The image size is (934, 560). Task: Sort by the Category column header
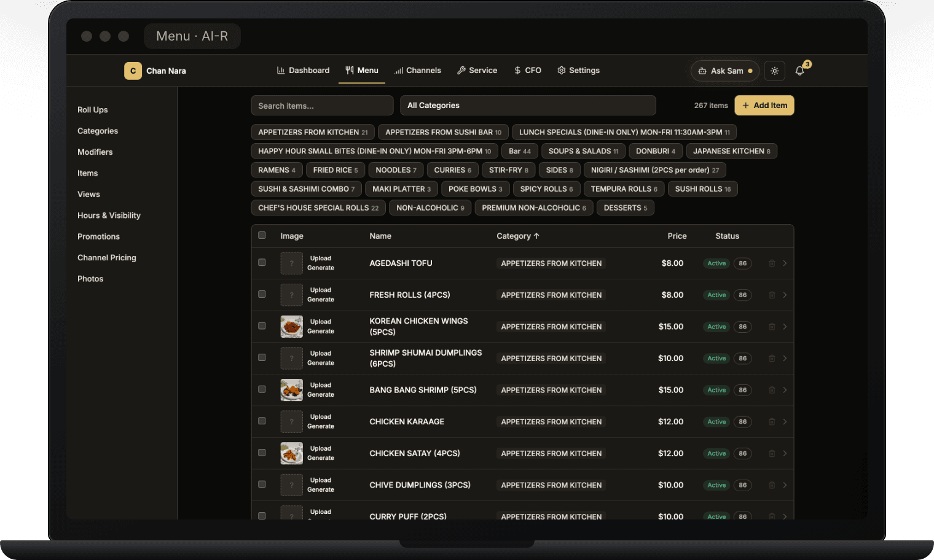(517, 236)
